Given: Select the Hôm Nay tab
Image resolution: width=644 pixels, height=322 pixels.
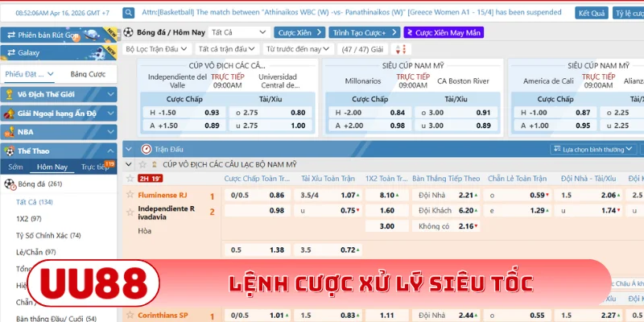Looking at the screenshot, I should [x=52, y=167].
